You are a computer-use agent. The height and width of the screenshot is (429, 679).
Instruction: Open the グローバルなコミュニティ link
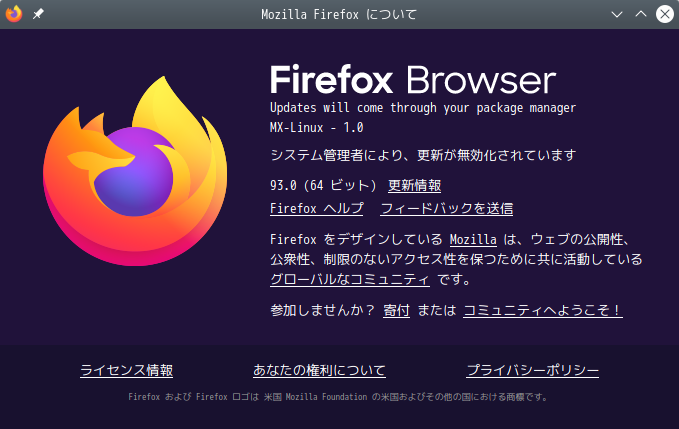[x=350, y=279]
